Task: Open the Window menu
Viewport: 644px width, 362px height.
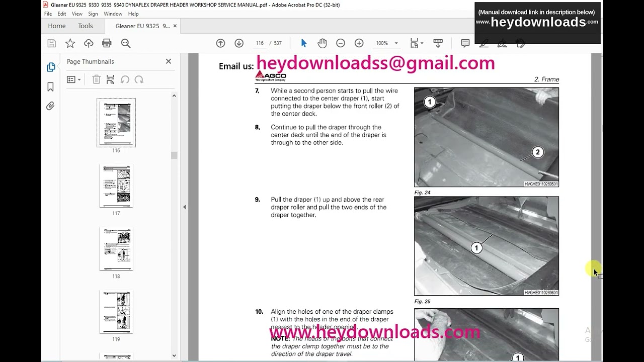Action: (x=113, y=14)
